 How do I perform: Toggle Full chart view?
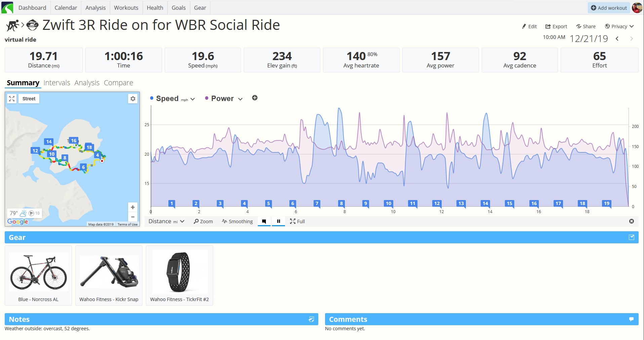click(297, 221)
